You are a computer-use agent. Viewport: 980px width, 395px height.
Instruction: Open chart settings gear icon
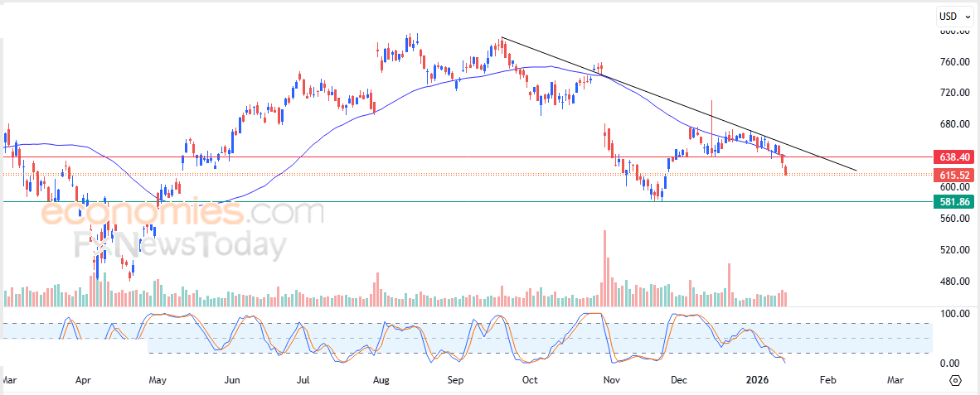point(956,380)
